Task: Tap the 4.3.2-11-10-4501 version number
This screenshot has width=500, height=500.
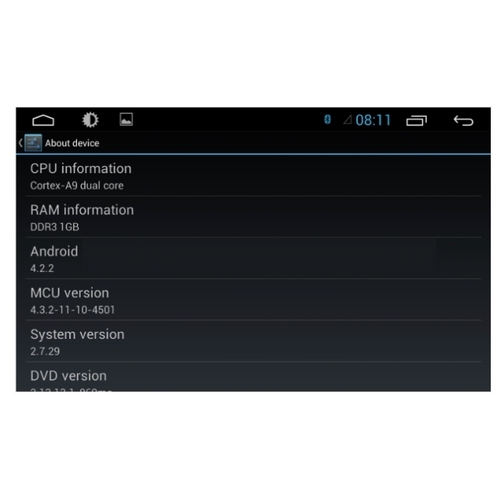Action: 72,310
